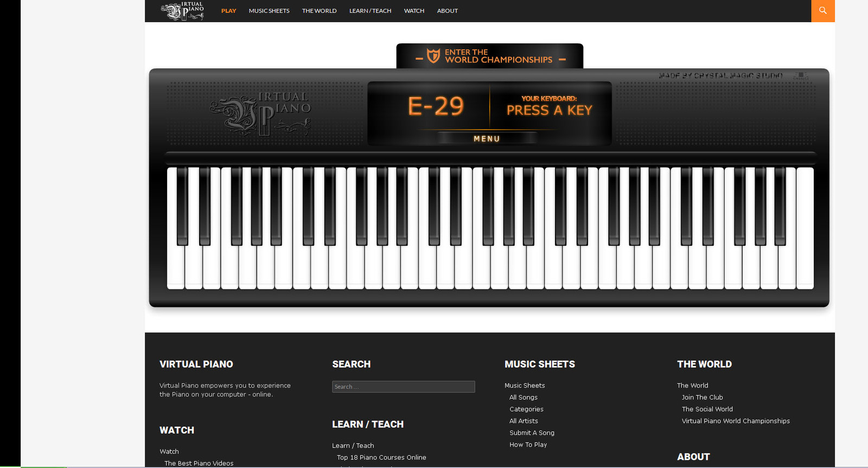Viewport: 868px width, 468px height.
Task: Open the Watch footer link
Action: coord(169,452)
